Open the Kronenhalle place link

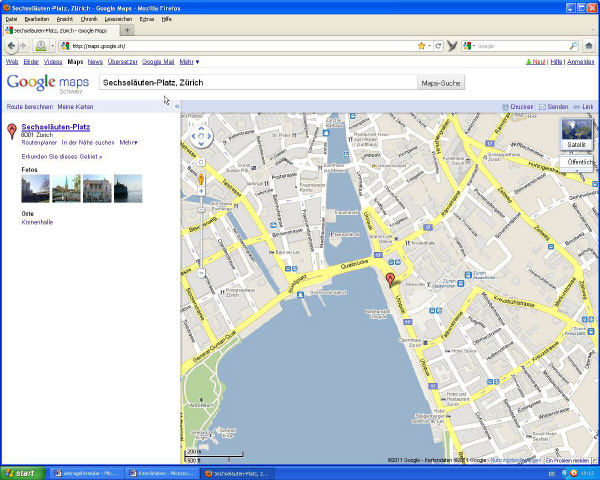tap(37, 222)
